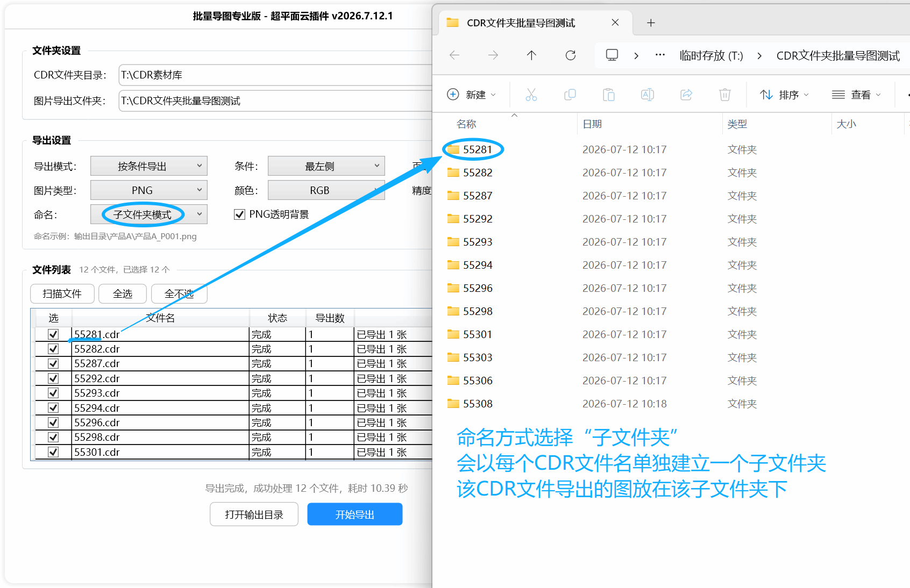Click the 全不选 button
Screen dimensions: 910x588
[x=179, y=293]
